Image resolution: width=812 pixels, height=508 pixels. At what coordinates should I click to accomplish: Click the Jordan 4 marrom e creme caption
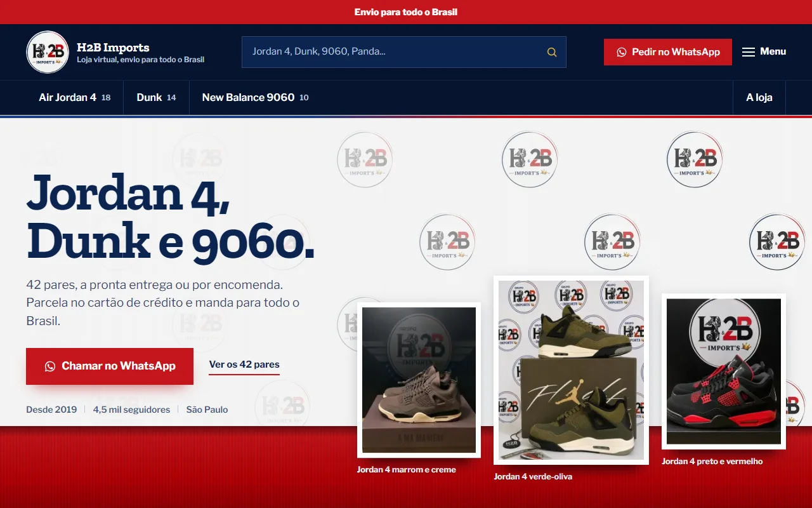[407, 470]
